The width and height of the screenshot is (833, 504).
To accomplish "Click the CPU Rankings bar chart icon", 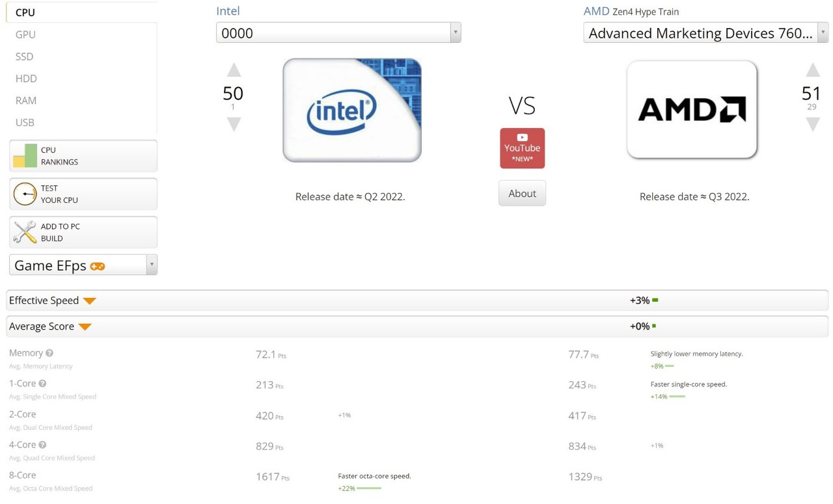I will [x=25, y=156].
